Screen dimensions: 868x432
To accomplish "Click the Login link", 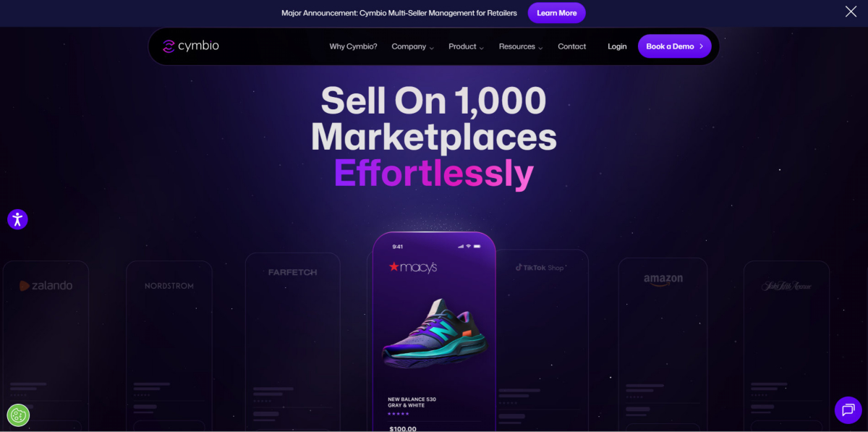I will pos(617,46).
